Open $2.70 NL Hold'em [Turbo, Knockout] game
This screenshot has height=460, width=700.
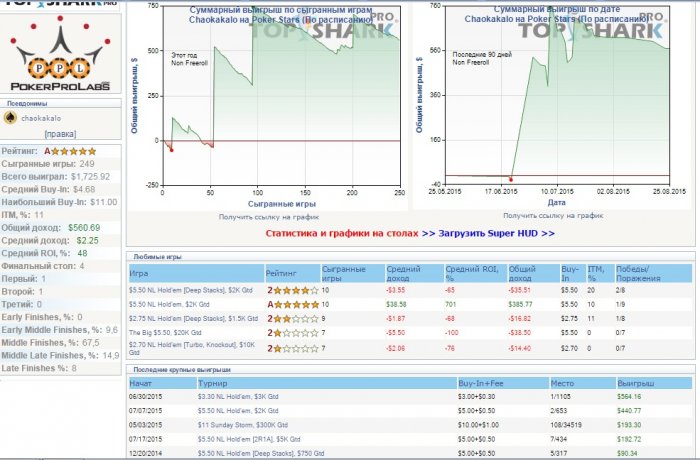click(192, 348)
